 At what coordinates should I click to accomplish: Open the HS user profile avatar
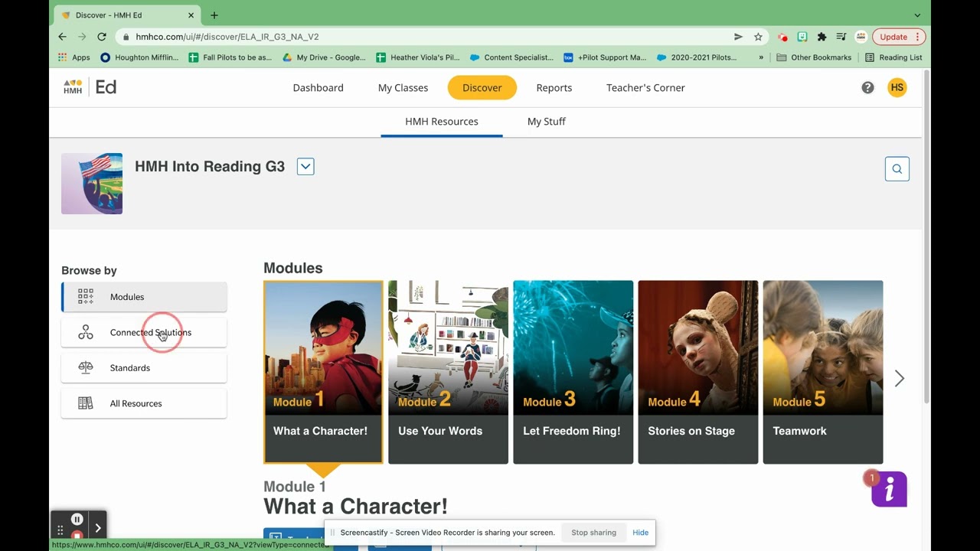[x=897, y=87]
